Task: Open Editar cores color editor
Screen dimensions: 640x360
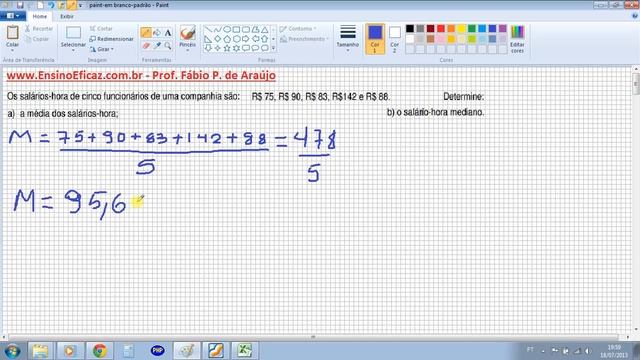Action: (x=517, y=39)
